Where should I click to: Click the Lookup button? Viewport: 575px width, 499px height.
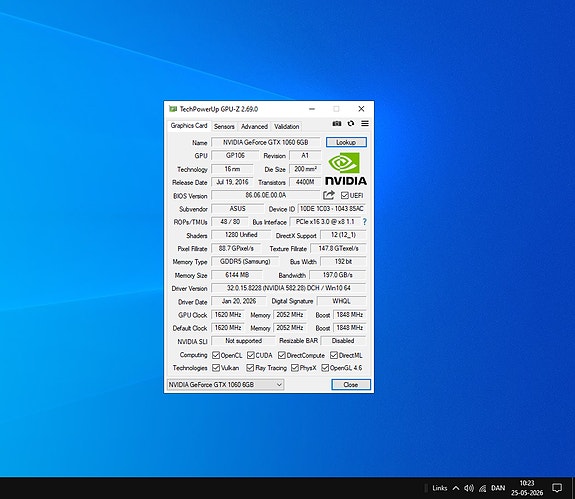pos(346,142)
